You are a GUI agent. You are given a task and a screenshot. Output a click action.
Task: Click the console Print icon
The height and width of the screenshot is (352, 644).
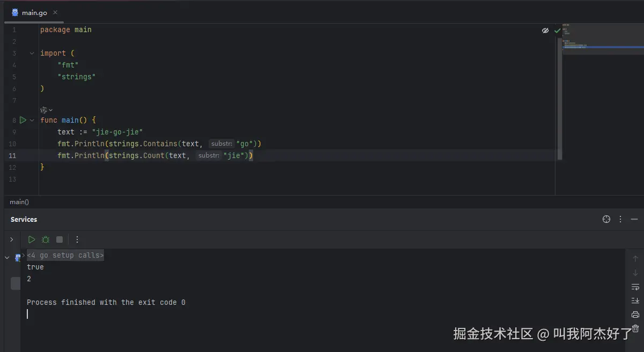(635, 314)
